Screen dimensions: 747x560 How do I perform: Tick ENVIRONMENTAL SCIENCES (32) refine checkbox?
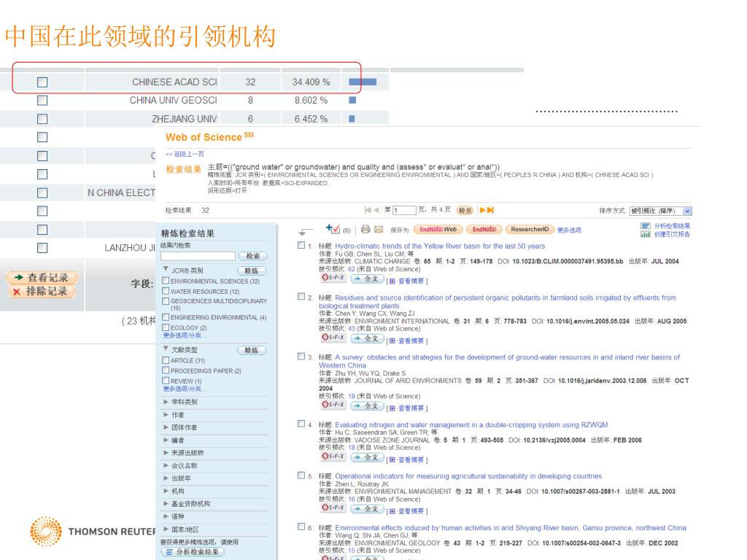click(x=166, y=281)
